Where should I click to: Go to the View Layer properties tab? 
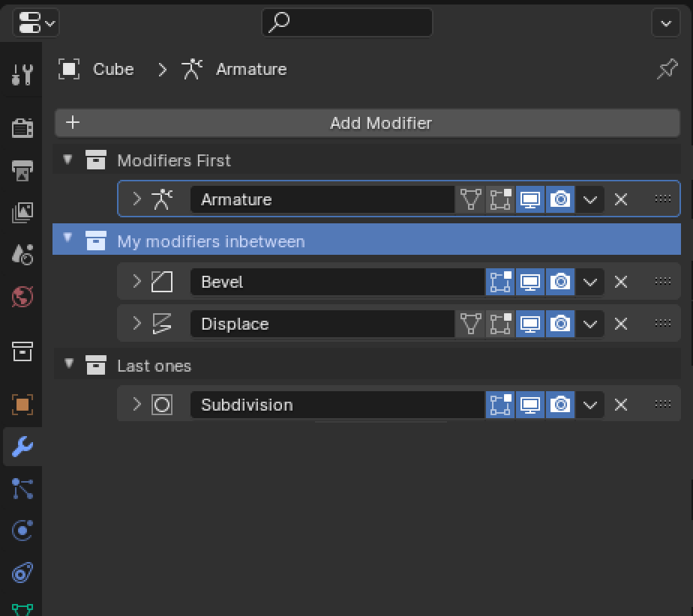(22, 212)
